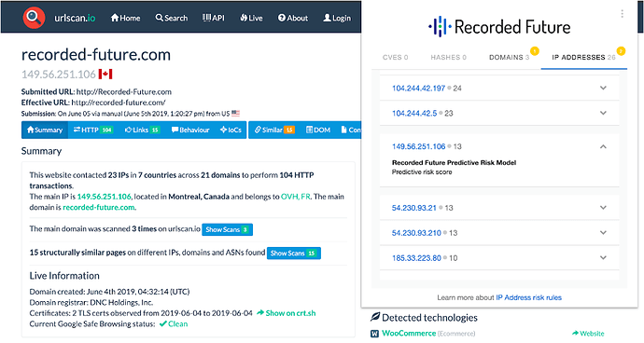The height and width of the screenshot is (343, 644).
Task: Click IP link 104.244.42.197
Action: click(x=418, y=89)
